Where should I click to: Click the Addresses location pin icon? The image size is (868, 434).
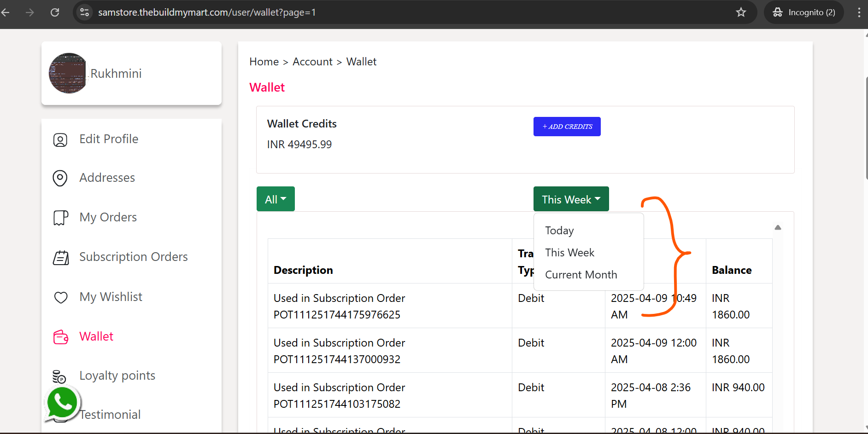[x=60, y=178]
